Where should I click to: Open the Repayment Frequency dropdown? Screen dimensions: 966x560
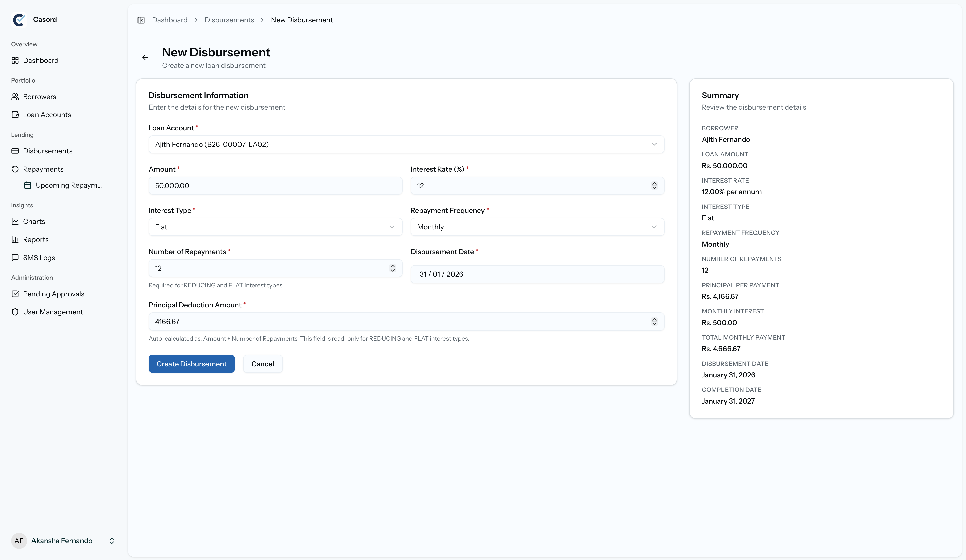[x=537, y=227]
